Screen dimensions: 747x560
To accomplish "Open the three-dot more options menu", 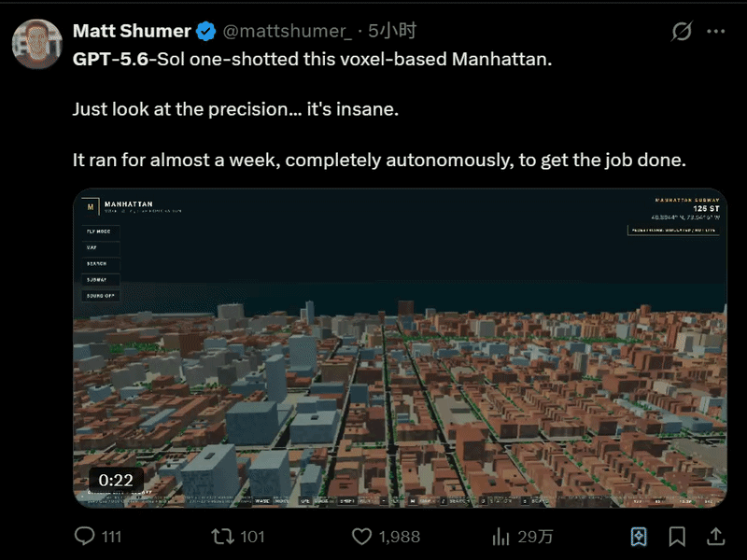I will coord(715,32).
